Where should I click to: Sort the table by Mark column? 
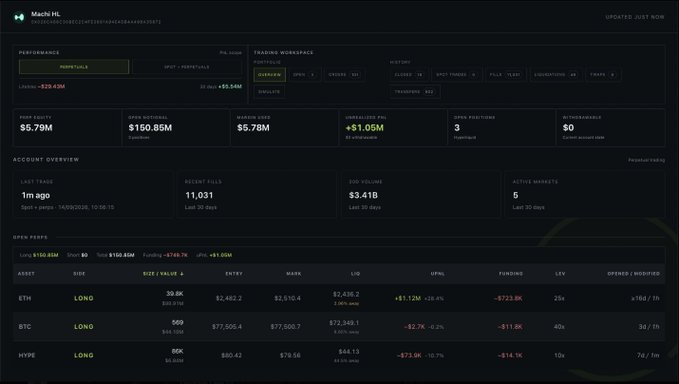294,274
